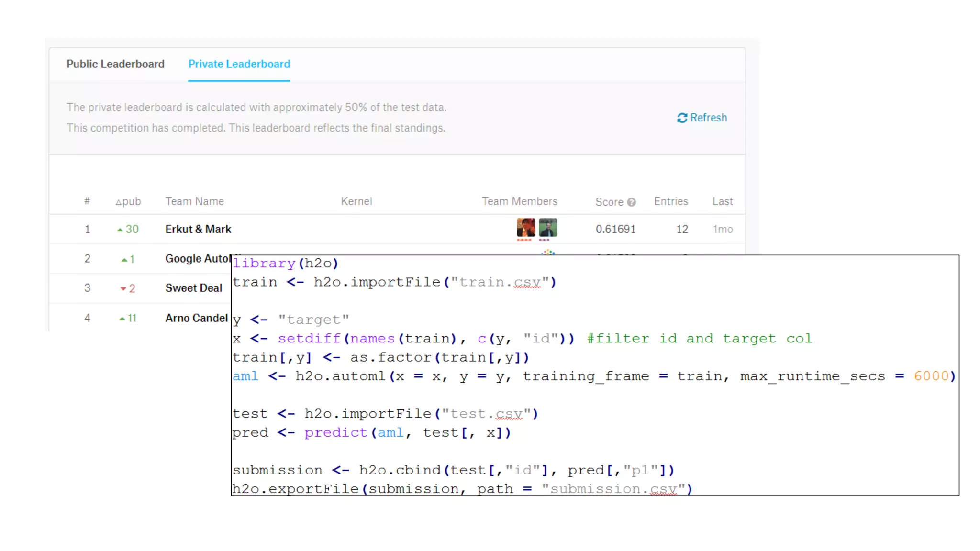The image size is (980, 551).
Task: Open the Arno Candel team entry
Action: coord(196,318)
